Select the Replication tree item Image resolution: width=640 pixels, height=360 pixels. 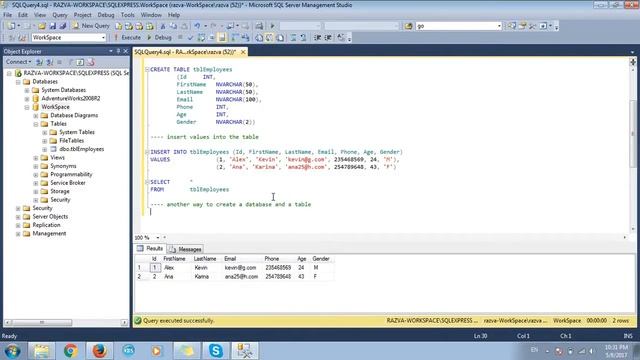coord(46,225)
